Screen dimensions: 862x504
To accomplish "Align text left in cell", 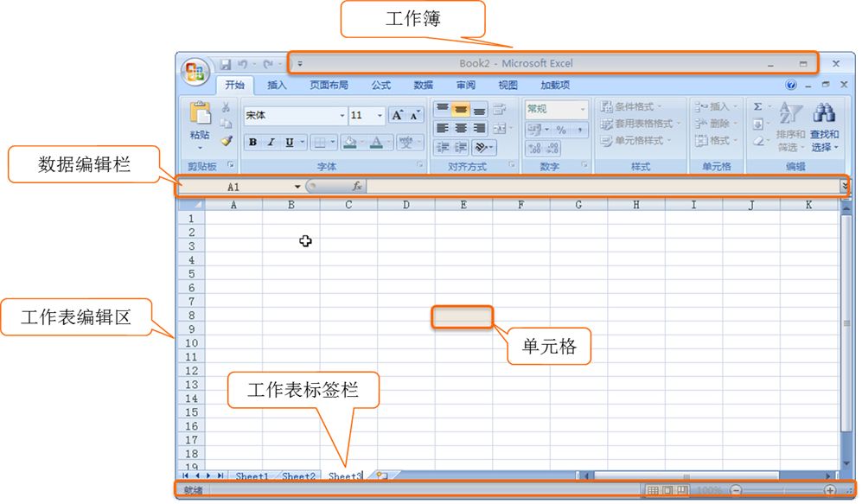I will [443, 128].
